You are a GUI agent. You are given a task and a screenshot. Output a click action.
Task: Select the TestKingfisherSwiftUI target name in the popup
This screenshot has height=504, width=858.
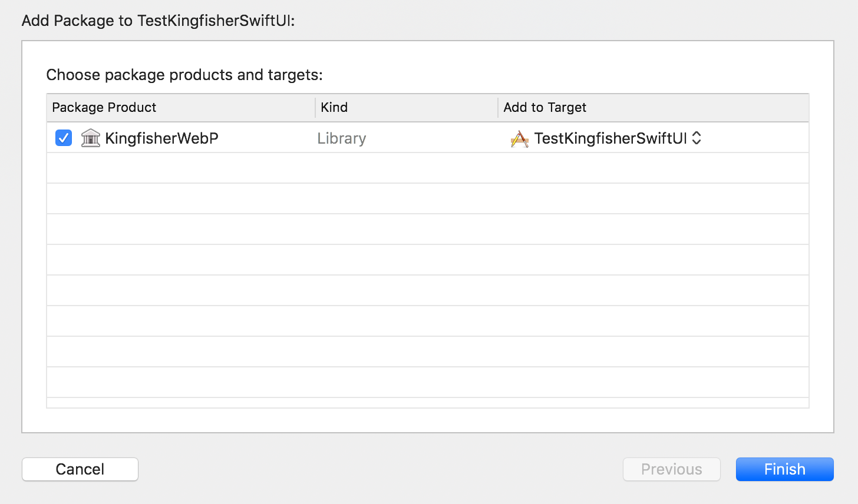[610, 138]
